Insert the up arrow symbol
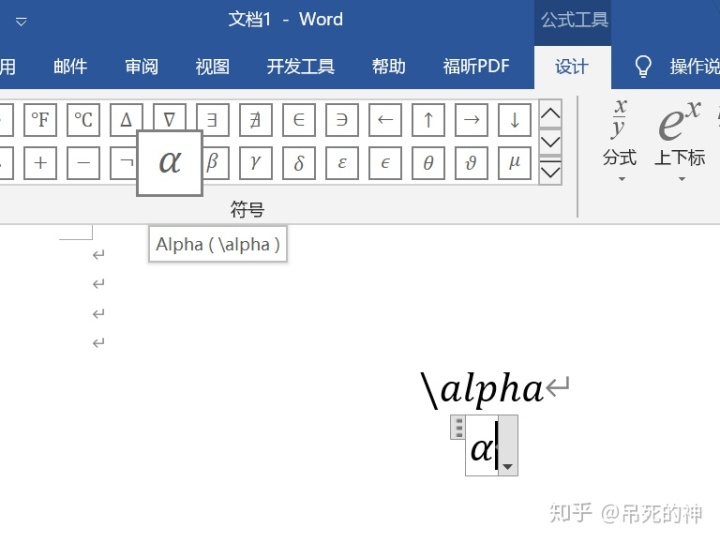Image resolution: width=720 pixels, height=543 pixels. [x=428, y=120]
